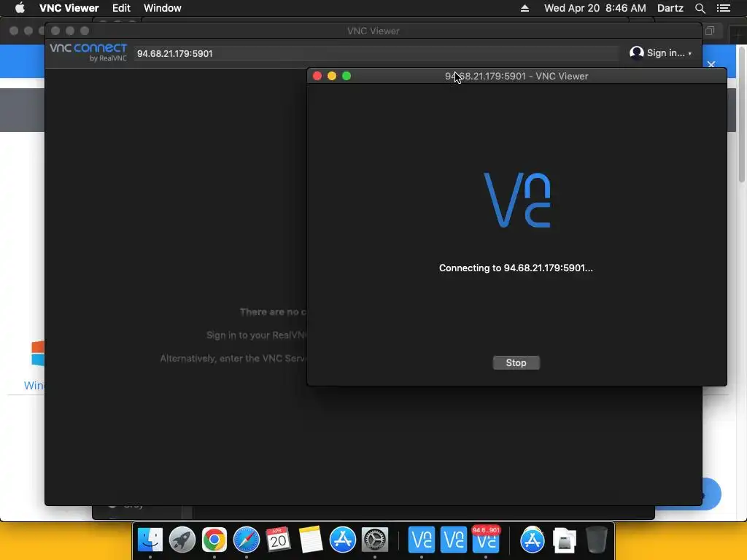Click the blue VNC logo in connecting window
The width and height of the screenshot is (747, 560).
[x=517, y=200]
